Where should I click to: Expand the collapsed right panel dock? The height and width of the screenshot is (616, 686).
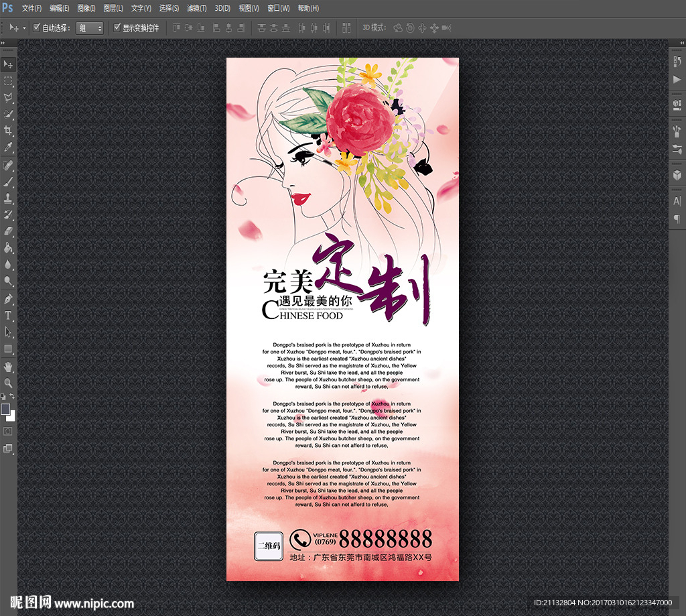[681, 42]
